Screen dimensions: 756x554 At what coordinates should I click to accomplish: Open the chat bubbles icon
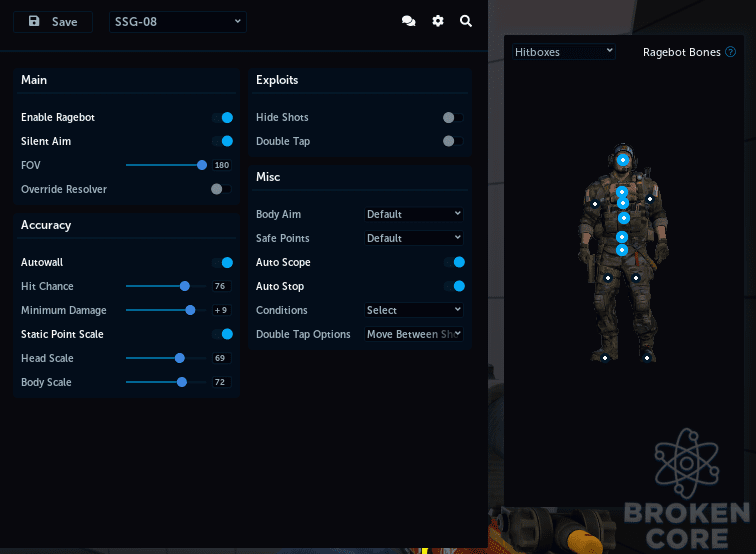408,21
